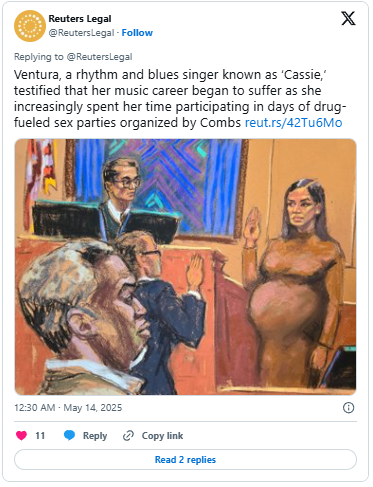Open @ReutersLegal in the Replying to line

click(x=100, y=57)
